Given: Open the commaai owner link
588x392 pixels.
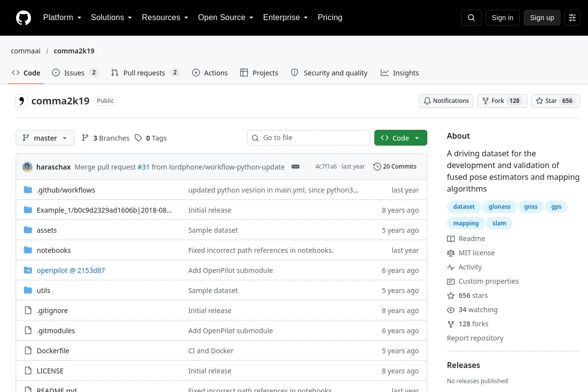Looking at the screenshot, I should coord(25,51).
